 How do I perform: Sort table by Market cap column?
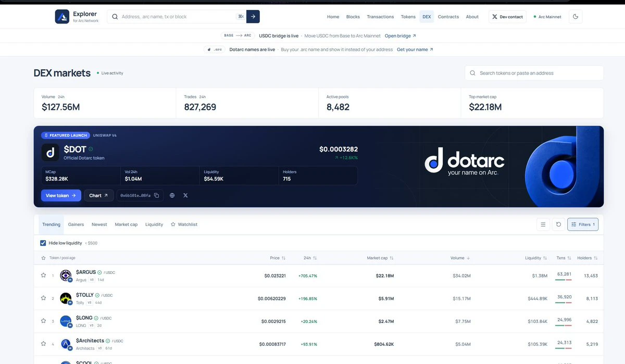point(380,258)
